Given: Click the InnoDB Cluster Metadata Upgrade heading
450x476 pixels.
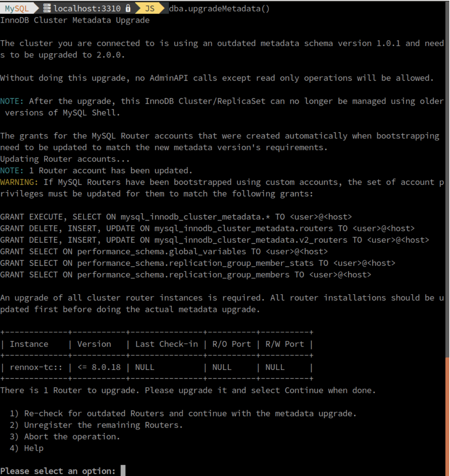Looking at the screenshot, I should coord(75,20).
